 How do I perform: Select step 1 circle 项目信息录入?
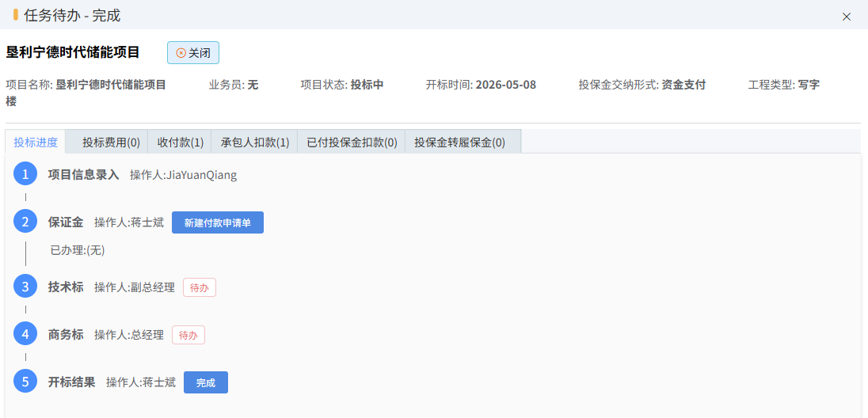pyautogui.click(x=25, y=174)
